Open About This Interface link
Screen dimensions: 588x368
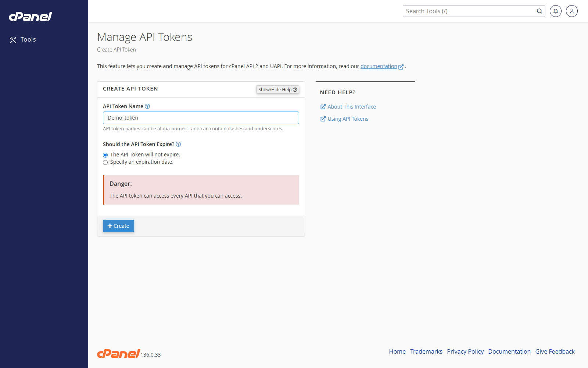click(x=352, y=107)
